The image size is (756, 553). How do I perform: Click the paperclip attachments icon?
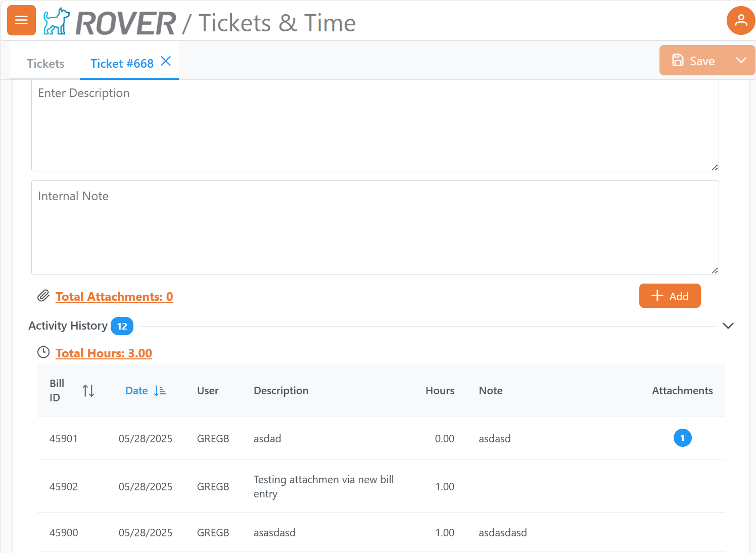(x=43, y=296)
